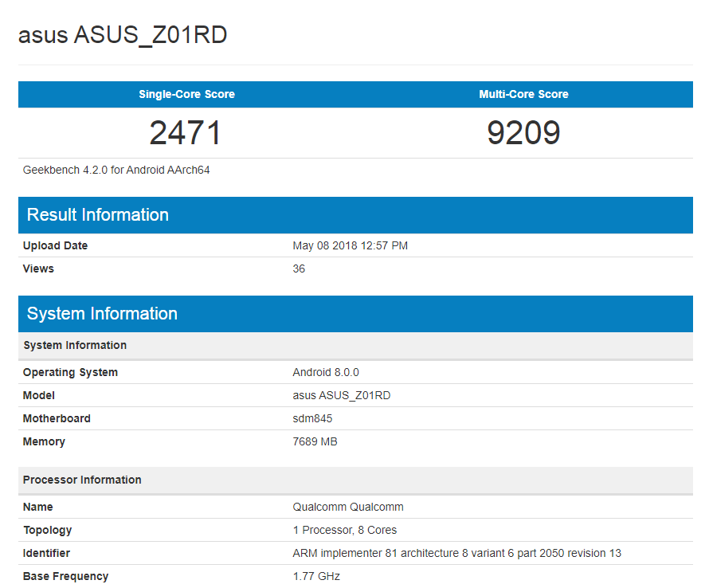Image resolution: width=709 pixels, height=588 pixels.
Task: Click the Multi-Core Score header
Action: 523,94
